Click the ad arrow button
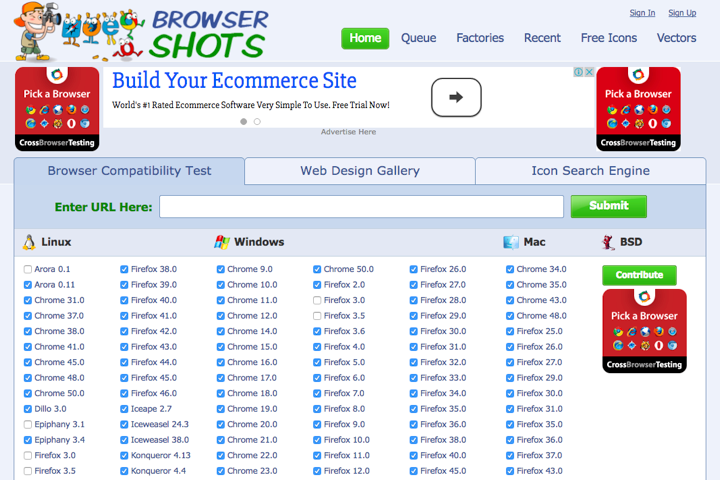This screenshot has height=480, width=720. pos(456,97)
